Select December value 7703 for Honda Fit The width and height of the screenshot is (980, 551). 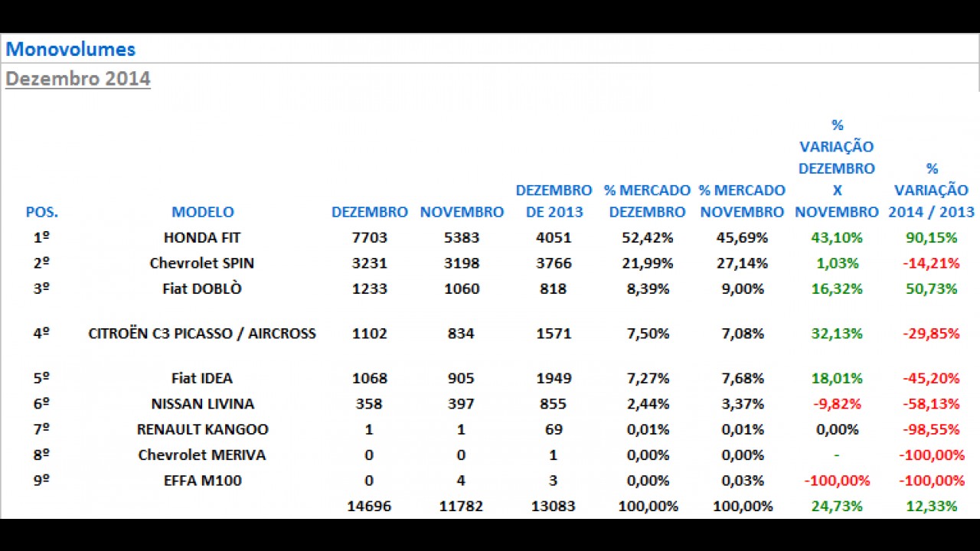pos(369,238)
